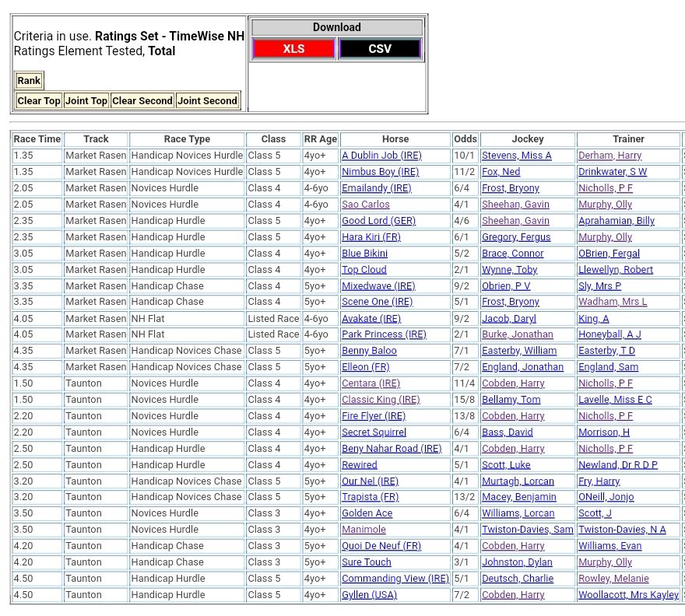View jockey Easterby, William
This screenshot has width=685, height=616.
[x=518, y=351]
